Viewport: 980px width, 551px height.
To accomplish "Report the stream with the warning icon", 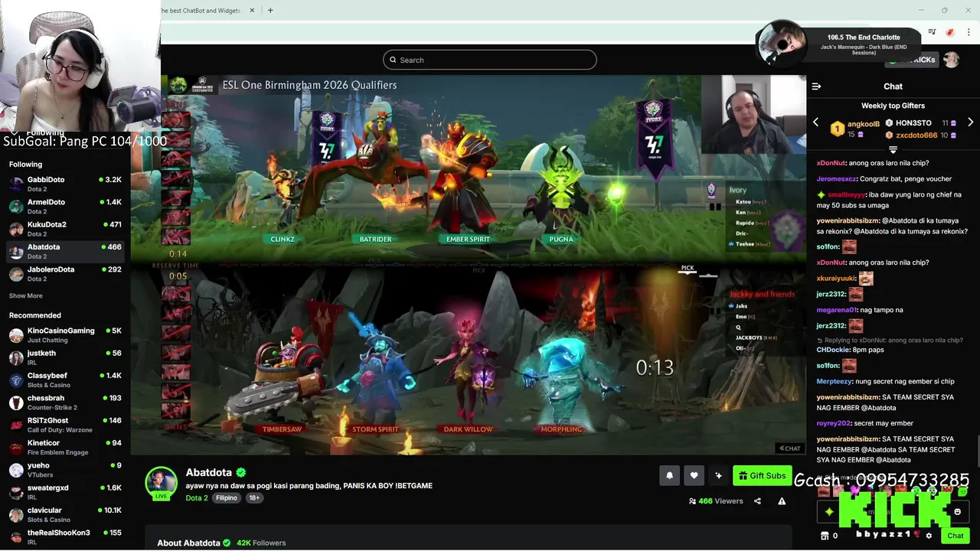I will click(782, 501).
